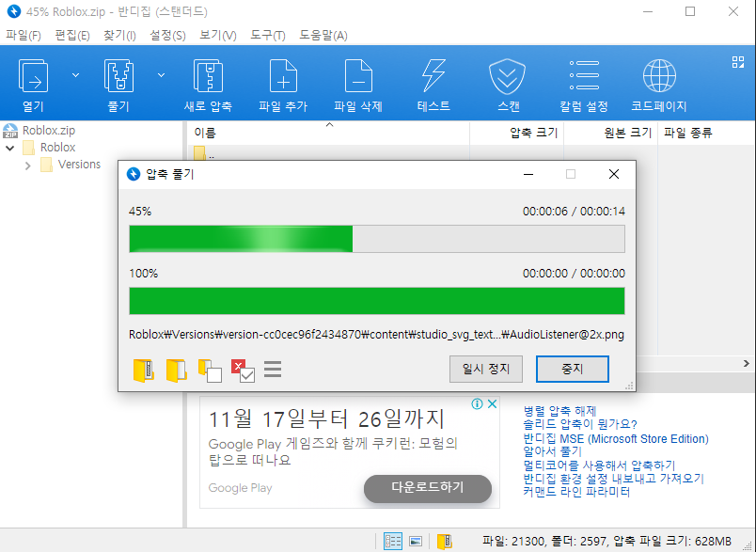Click the open destination folder icon in dialog
This screenshot has width=756, height=552.
(177, 371)
